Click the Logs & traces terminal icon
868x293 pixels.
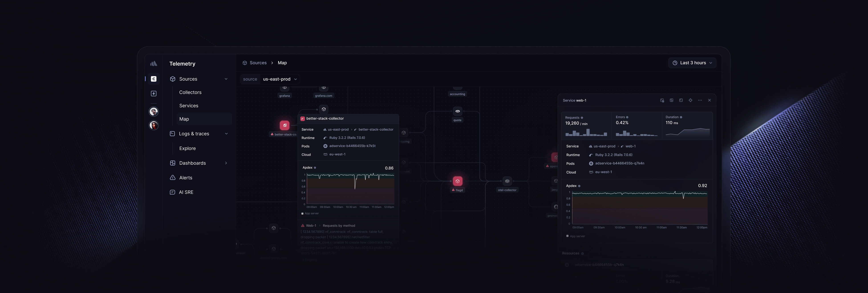click(172, 134)
